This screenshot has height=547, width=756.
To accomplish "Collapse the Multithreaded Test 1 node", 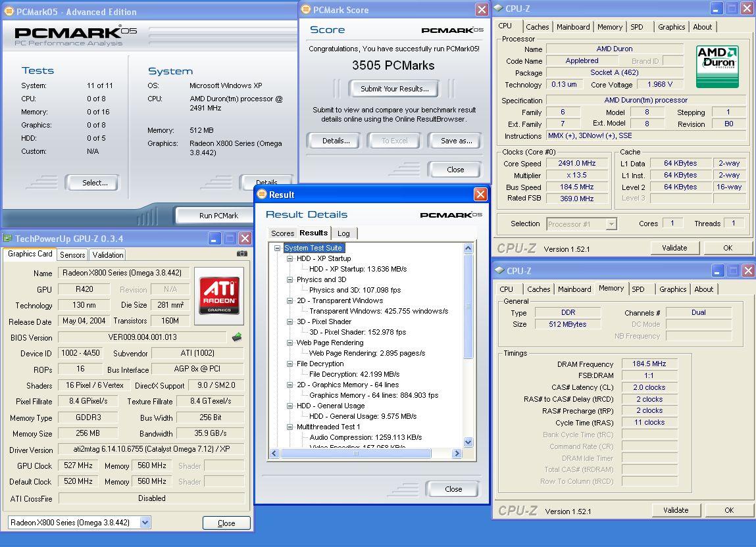I will coord(290,427).
